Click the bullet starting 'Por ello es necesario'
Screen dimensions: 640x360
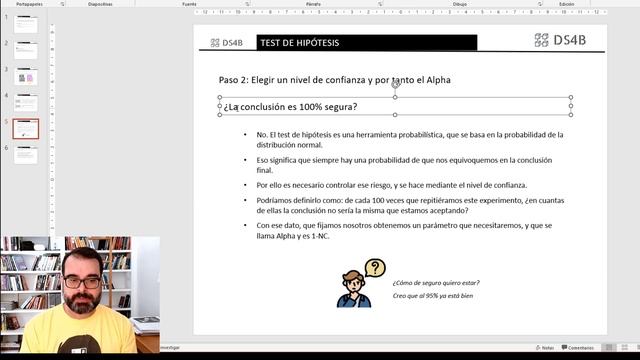tap(392, 185)
